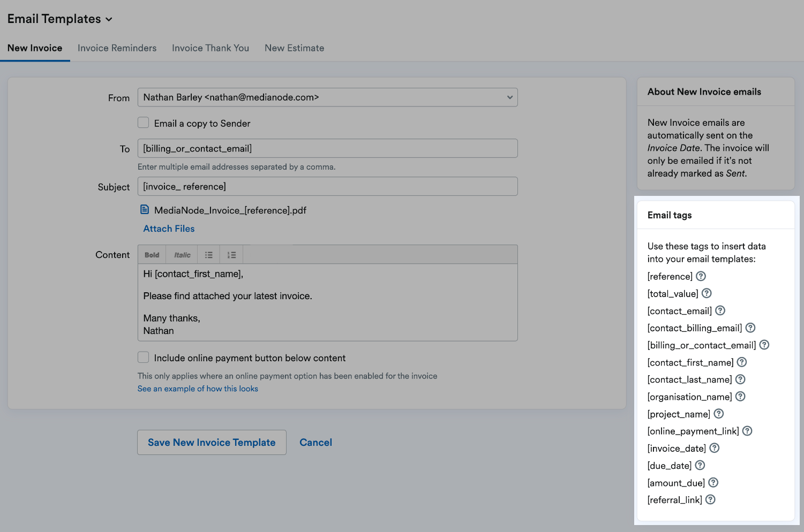The image size is (804, 532).
Task: Expand the Email Templates heading menu
Action: 60,19
